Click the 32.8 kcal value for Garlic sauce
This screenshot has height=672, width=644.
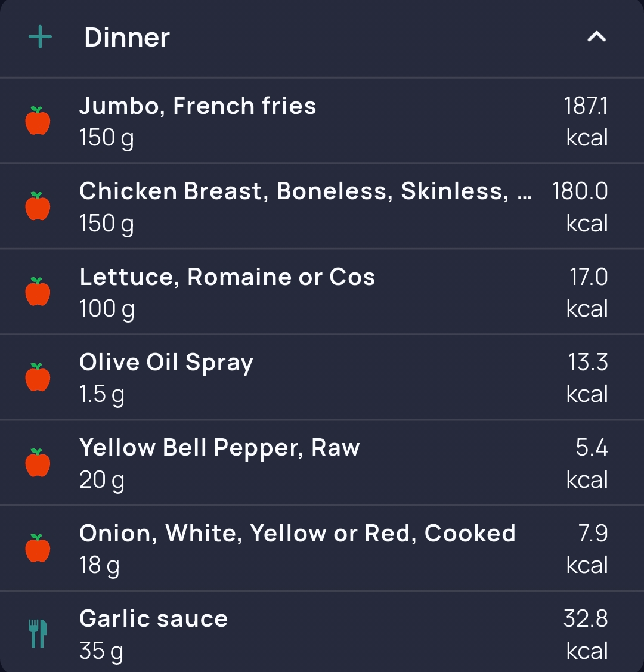pos(586,634)
